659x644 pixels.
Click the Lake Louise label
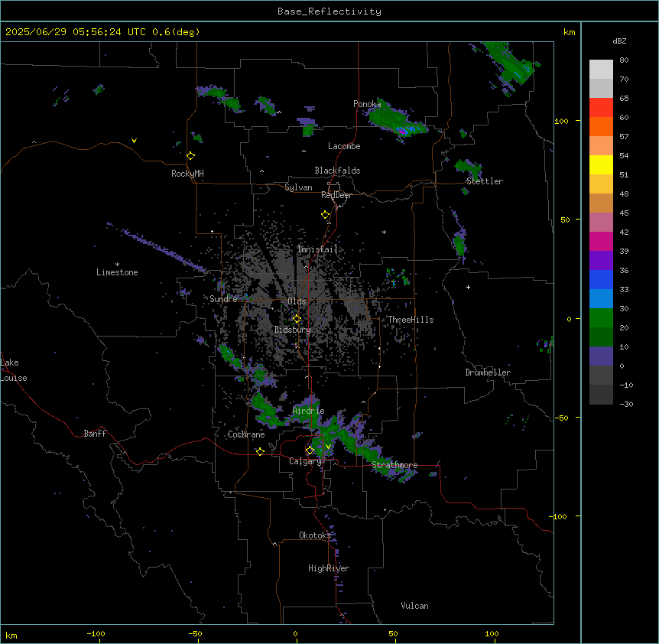[x=14, y=370]
